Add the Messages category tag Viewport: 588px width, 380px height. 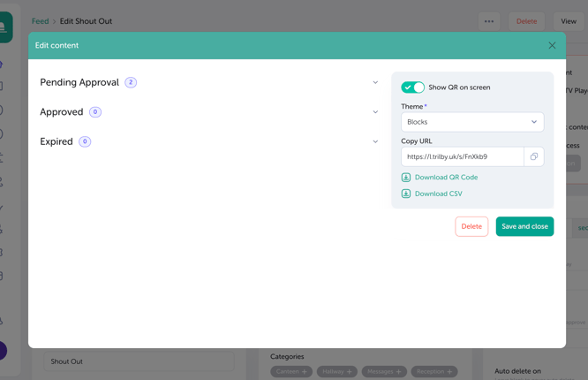coord(384,371)
